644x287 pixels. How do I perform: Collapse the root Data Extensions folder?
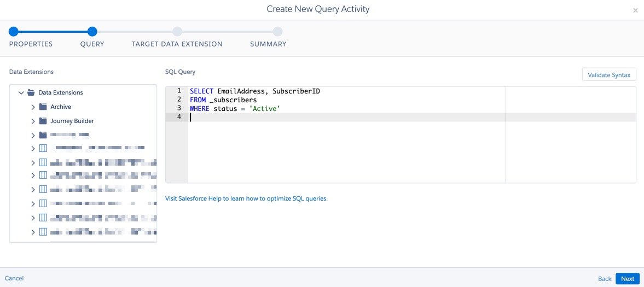tap(21, 93)
